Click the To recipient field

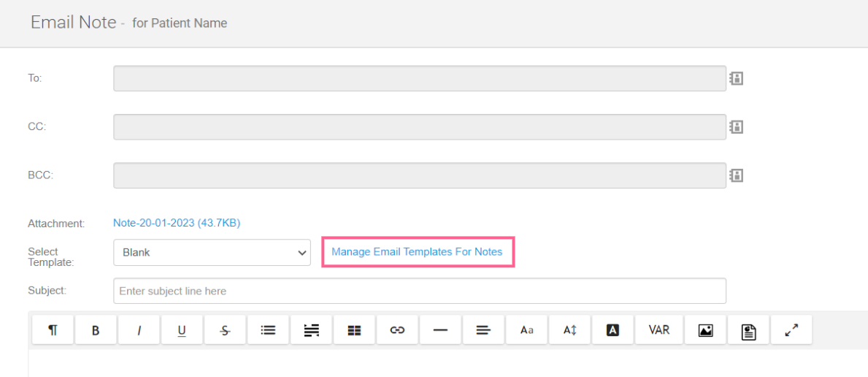(x=420, y=78)
